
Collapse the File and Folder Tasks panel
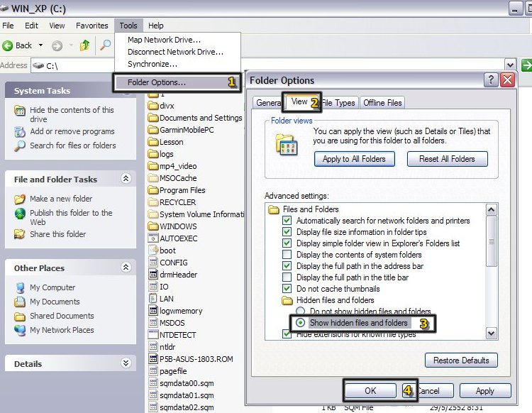126,179
